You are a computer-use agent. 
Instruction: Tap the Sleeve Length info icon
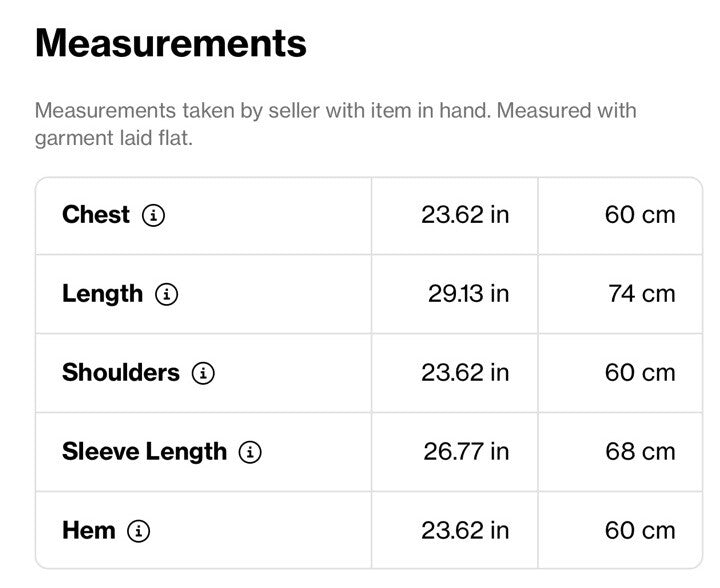(250, 452)
